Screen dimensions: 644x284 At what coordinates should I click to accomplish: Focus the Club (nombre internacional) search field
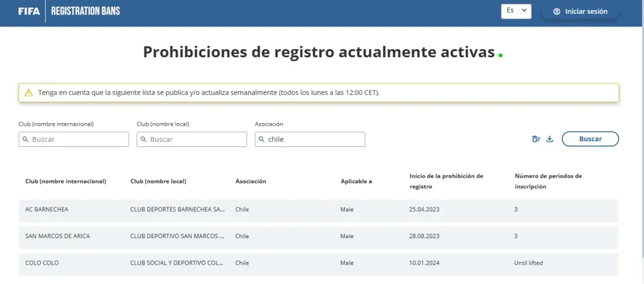tap(74, 139)
